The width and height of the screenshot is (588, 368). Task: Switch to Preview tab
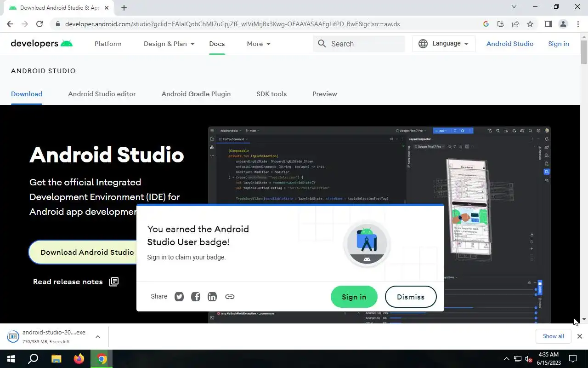point(325,94)
